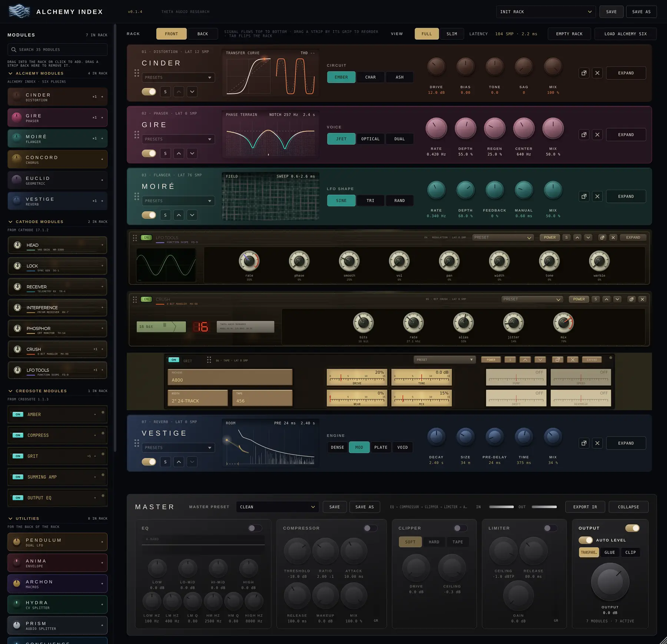The image size is (667, 644).
Task: Add Concord chorus with its plus icon
Action: [102, 159]
